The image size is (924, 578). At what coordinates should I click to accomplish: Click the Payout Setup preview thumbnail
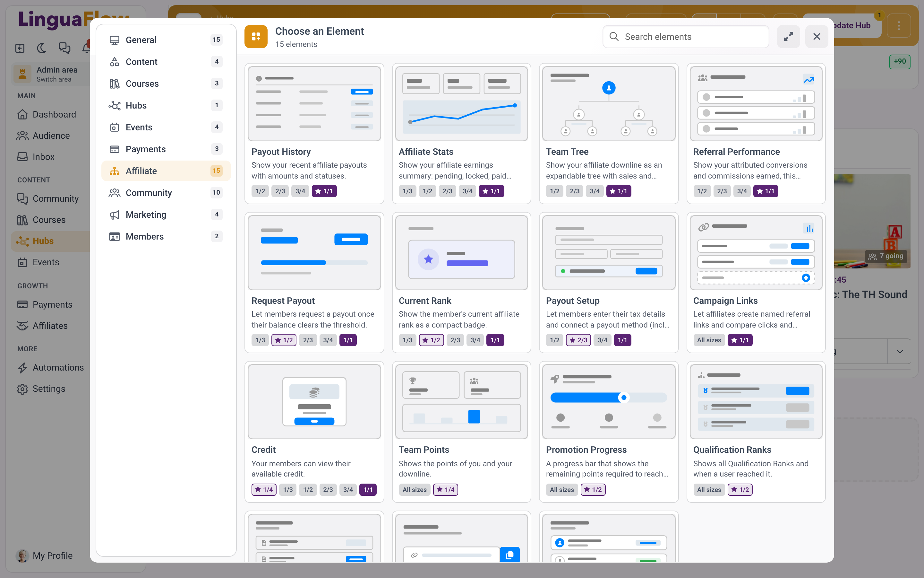point(609,253)
